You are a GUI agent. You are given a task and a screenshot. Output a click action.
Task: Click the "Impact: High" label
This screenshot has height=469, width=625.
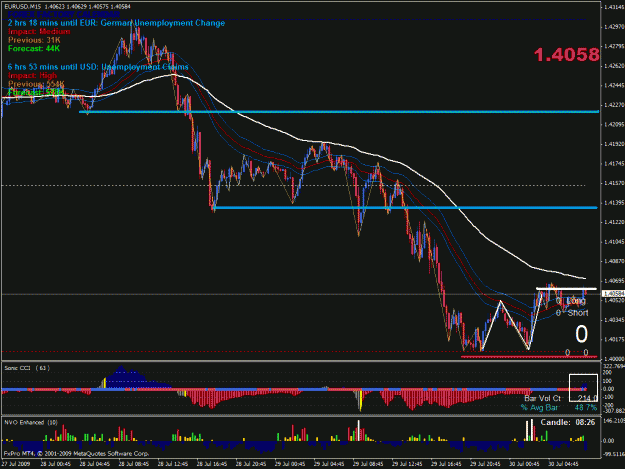point(32,75)
